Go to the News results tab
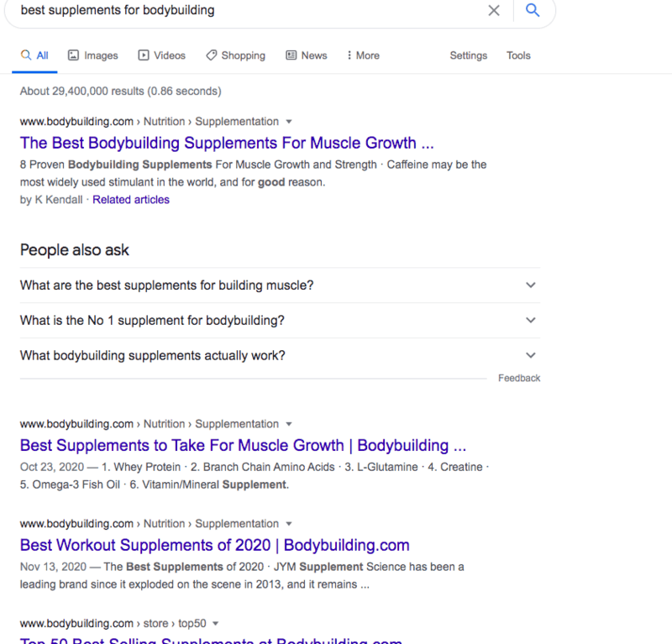The height and width of the screenshot is (644, 672). pos(306,55)
